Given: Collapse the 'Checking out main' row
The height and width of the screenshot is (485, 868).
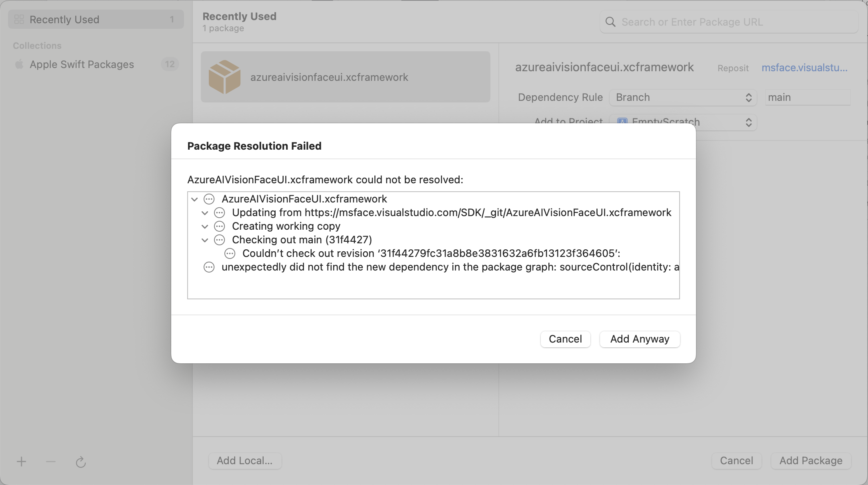Looking at the screenshot, I should pyautogui.click(x=205, y=240).
